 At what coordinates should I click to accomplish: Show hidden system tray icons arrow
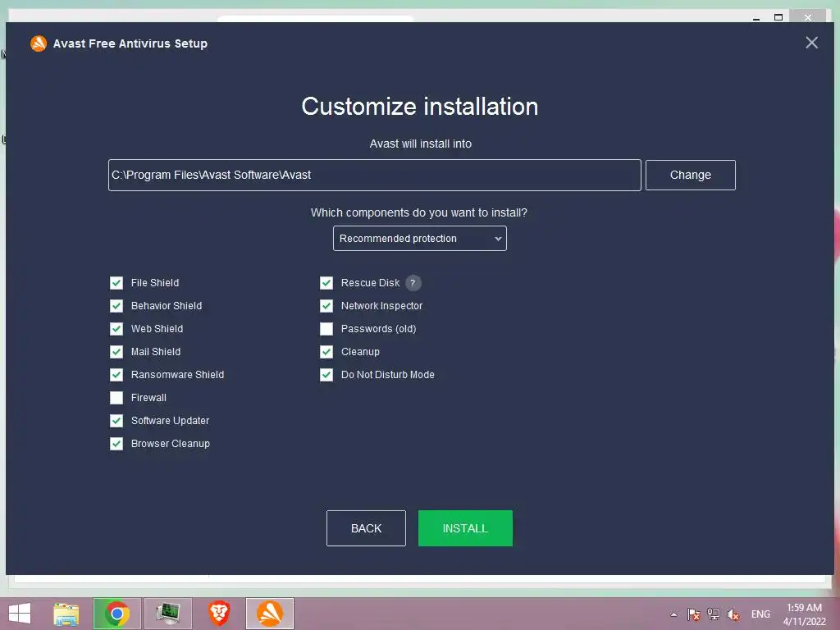pos(673,614)
